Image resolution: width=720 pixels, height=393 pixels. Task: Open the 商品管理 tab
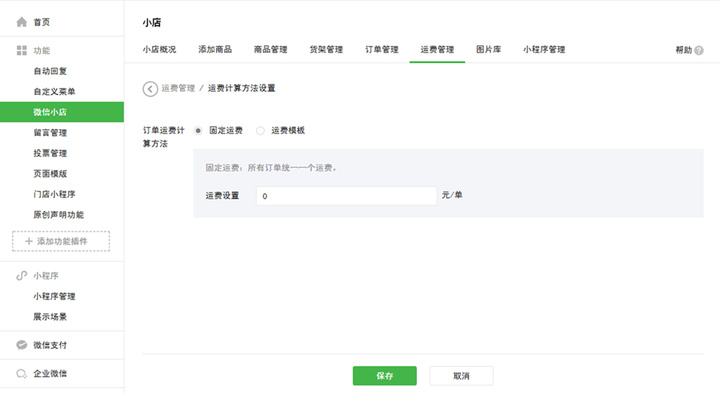[270, 50]
